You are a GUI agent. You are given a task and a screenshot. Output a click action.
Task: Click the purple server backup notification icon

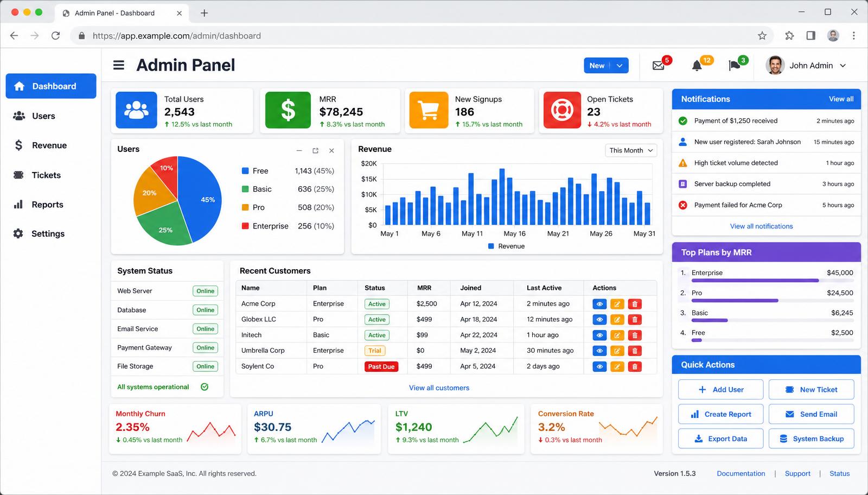683,184
